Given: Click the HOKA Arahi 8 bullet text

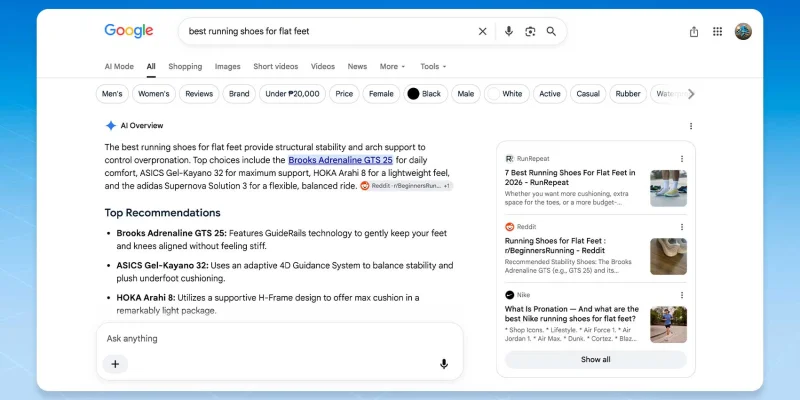Looking at the screenshot, I should (268, 304).
